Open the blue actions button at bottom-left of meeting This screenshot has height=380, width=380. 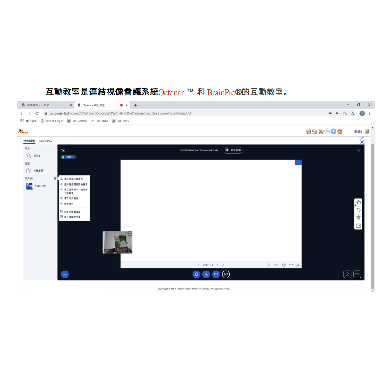(65, 274)
